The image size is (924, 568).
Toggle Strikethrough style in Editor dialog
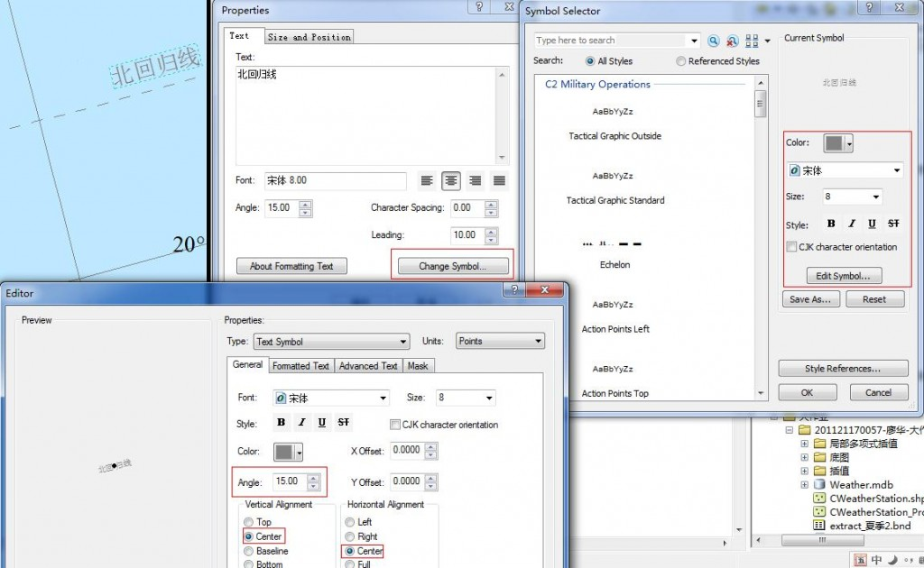click(x=343, y=423)
